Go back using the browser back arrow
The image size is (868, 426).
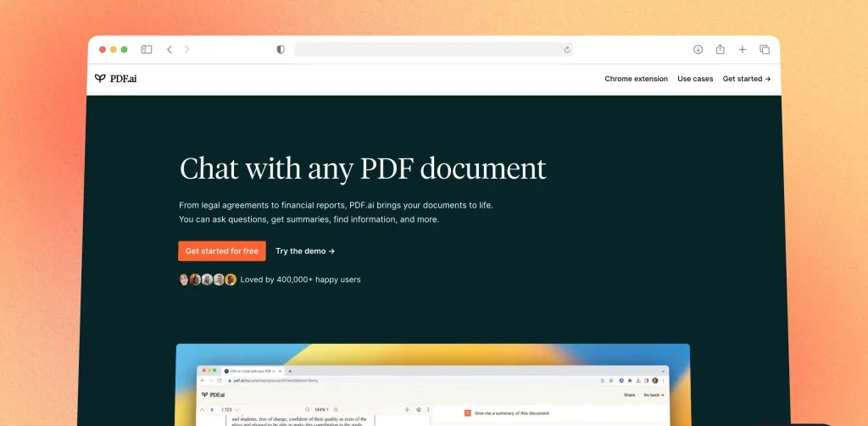[x=170, y=50]
